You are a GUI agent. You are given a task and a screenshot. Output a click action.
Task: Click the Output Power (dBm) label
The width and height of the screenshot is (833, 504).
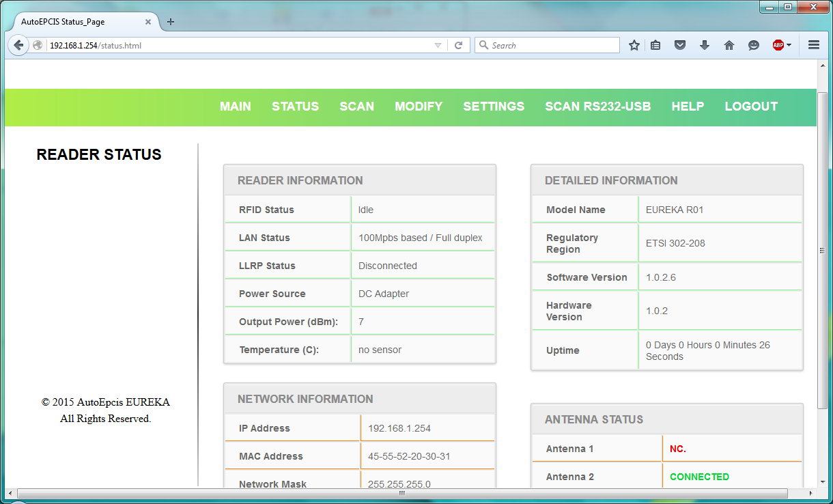click(x=289, y=322)
